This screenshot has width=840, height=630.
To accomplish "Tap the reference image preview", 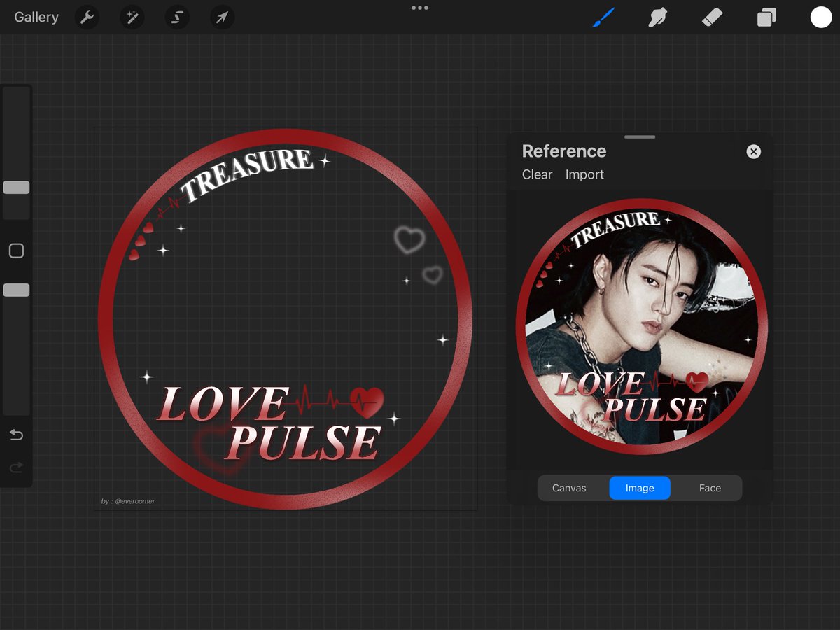I will point(641,327).
